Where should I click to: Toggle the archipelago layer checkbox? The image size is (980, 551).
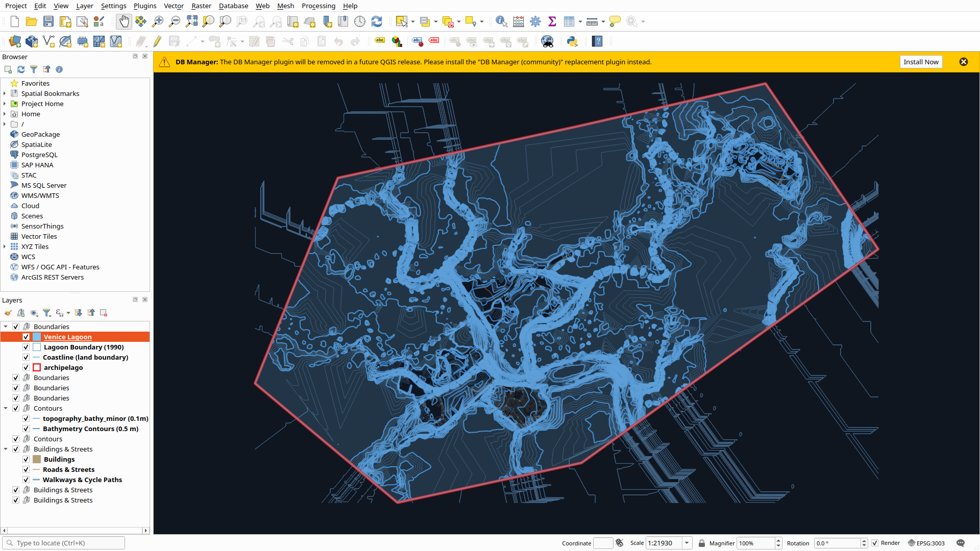(x=26, y=367)
